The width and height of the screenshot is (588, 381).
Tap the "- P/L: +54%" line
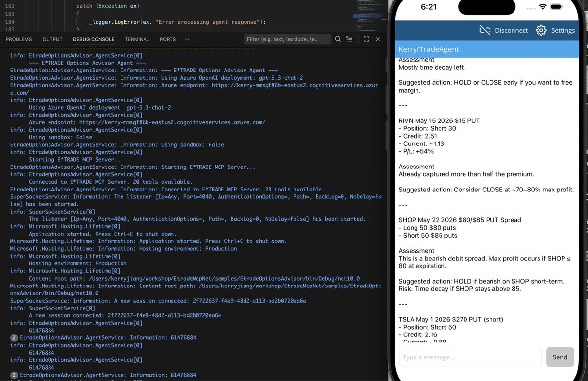coord(416,151)
